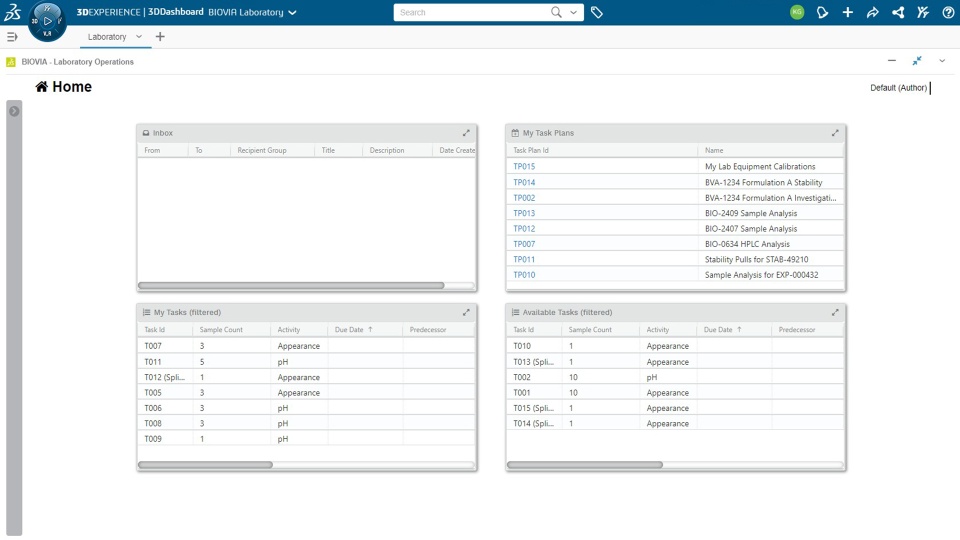The image size is (960, 540).
Task: Toggle the dashboard tab list menu icon
Action: [12, 37]
